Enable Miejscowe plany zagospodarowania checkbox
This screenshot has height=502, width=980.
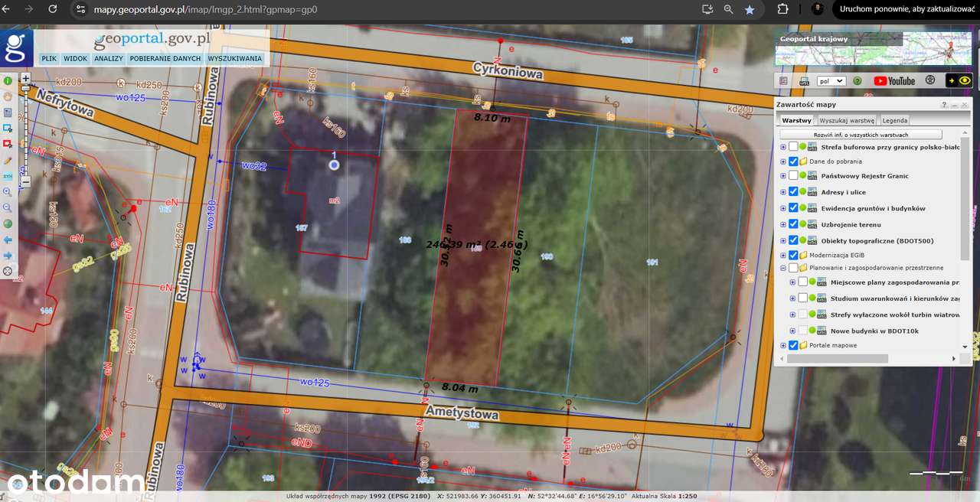coord(802,282)
